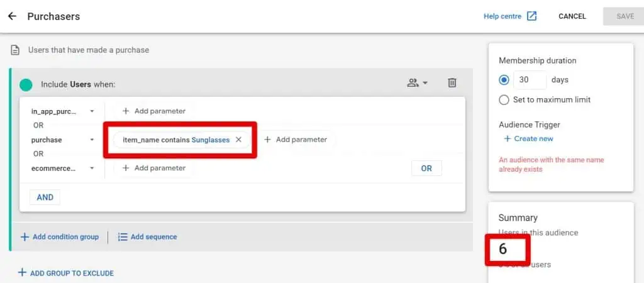The width and height of the screenshot is (644, 283).
Task: Click the Add sequence list icon
Action: pyautogui.click(x=123, y=237)
